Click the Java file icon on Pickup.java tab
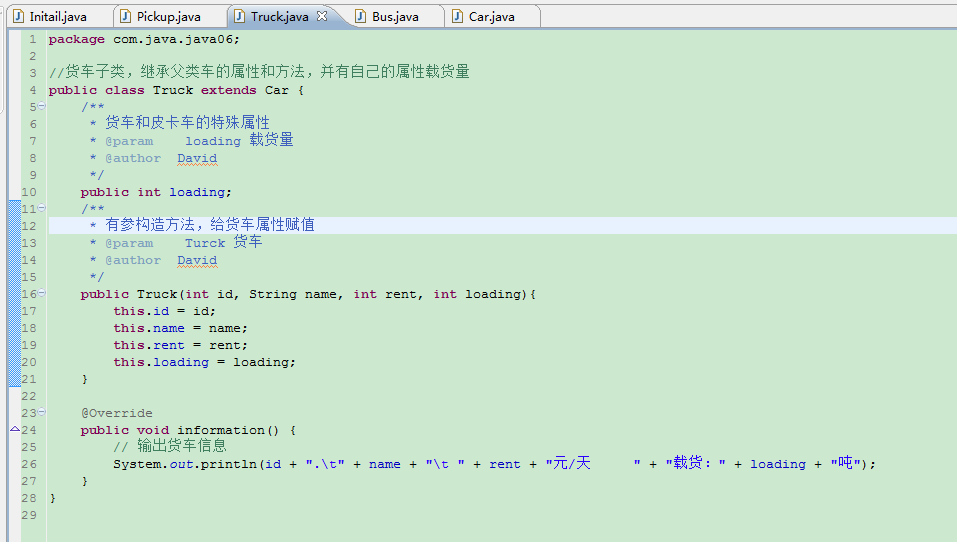The height and width of the screenshot is (542, 957). click(x=126, y=16)
